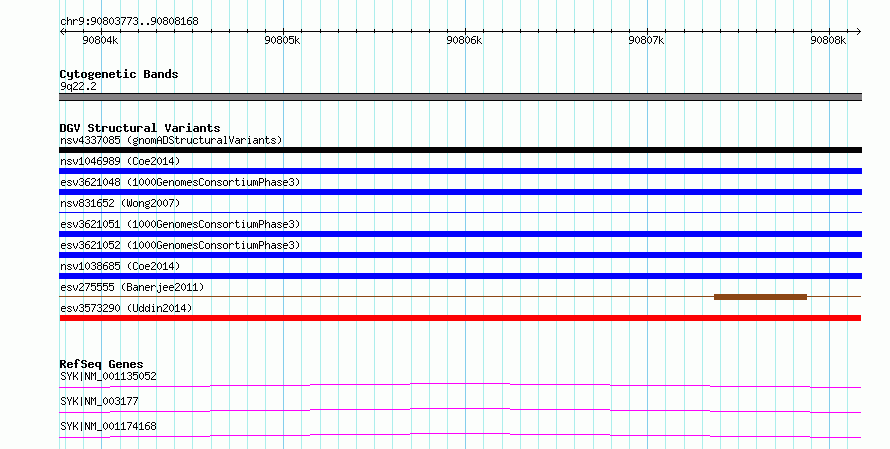Image resolution: width=890 pixels, height=449 pixels.
Task: Open variant label nsv4337085 (gnomADStructuralVariants)
Action: click(171, 140)
